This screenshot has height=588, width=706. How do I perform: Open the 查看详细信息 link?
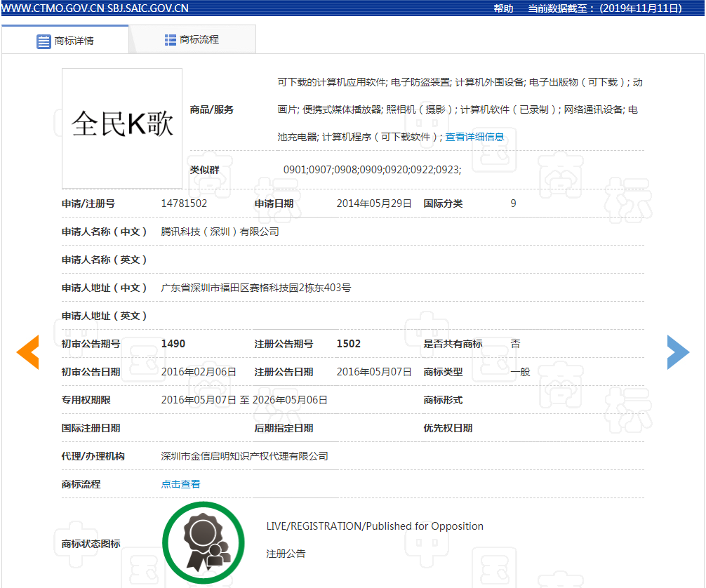(474, 137)
